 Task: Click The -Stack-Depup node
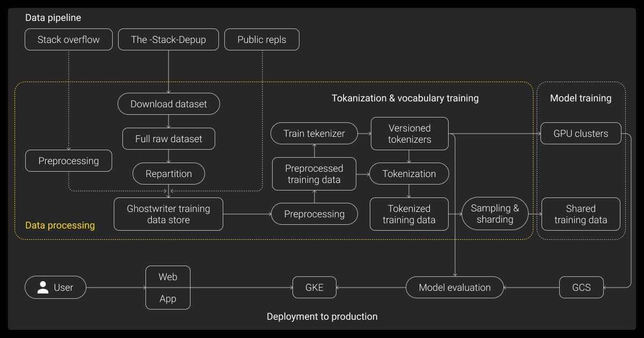pos(169,40)
